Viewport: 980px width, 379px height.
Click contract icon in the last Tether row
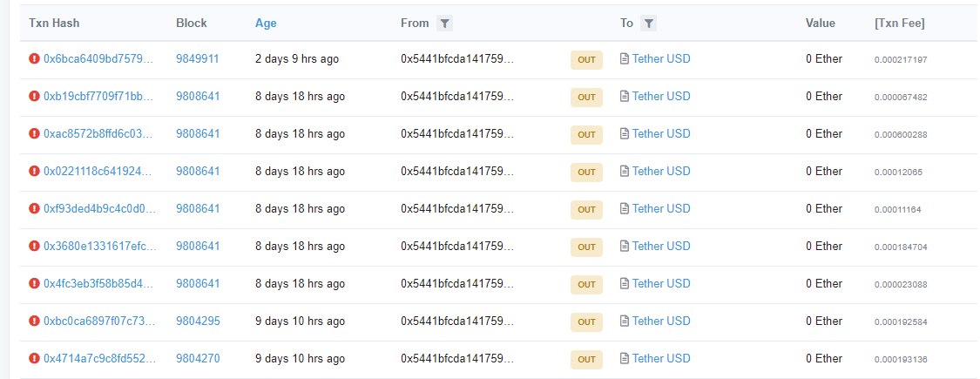click(624, 359)
